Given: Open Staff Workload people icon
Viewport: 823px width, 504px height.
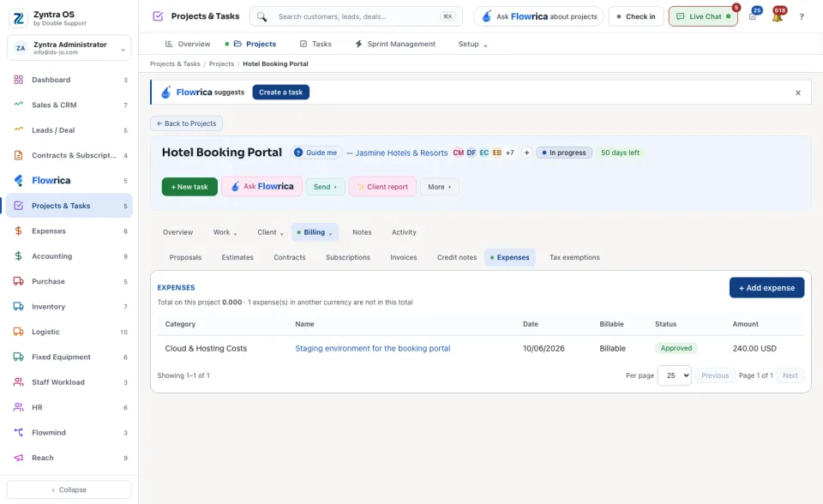Looking at the screenshot, I should 18,382.
